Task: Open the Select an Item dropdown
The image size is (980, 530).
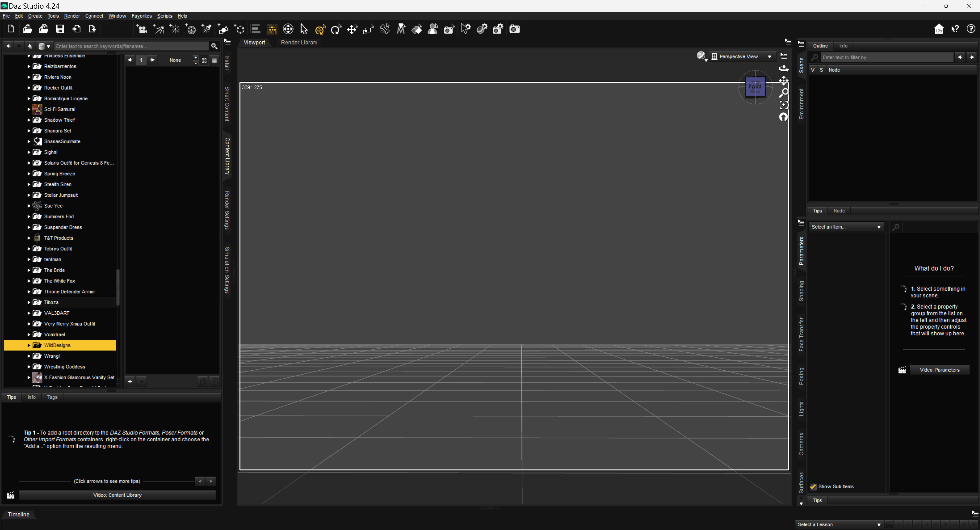Action: [846, 227]
